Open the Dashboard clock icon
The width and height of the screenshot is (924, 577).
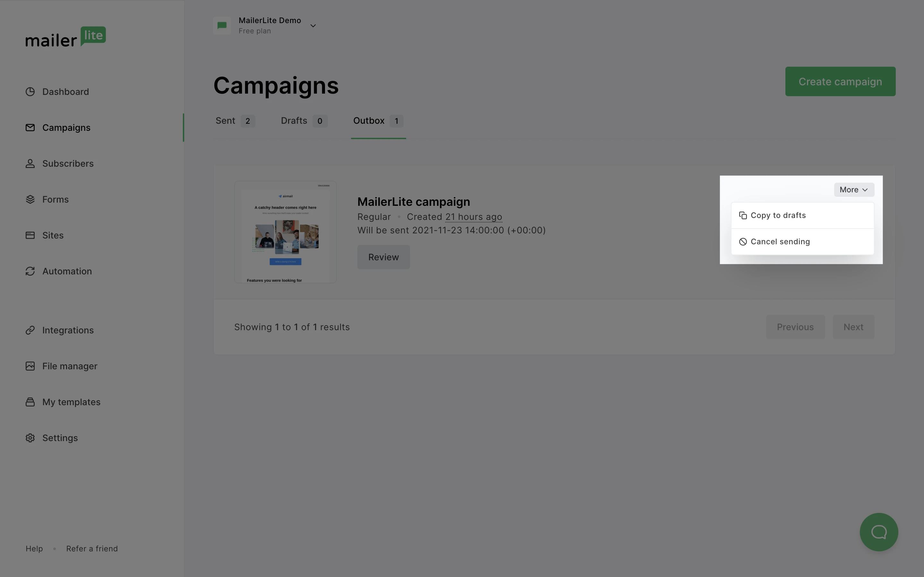[x=30, y=92]
